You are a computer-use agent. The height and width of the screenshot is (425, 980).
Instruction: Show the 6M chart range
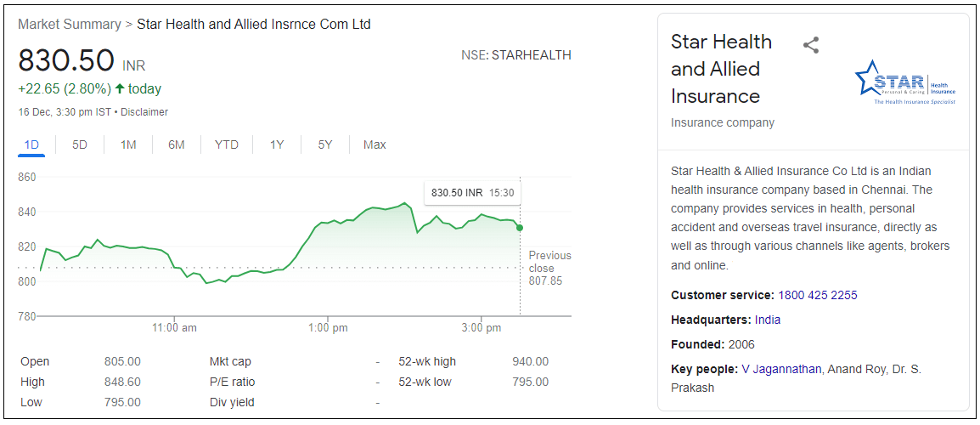177,145
